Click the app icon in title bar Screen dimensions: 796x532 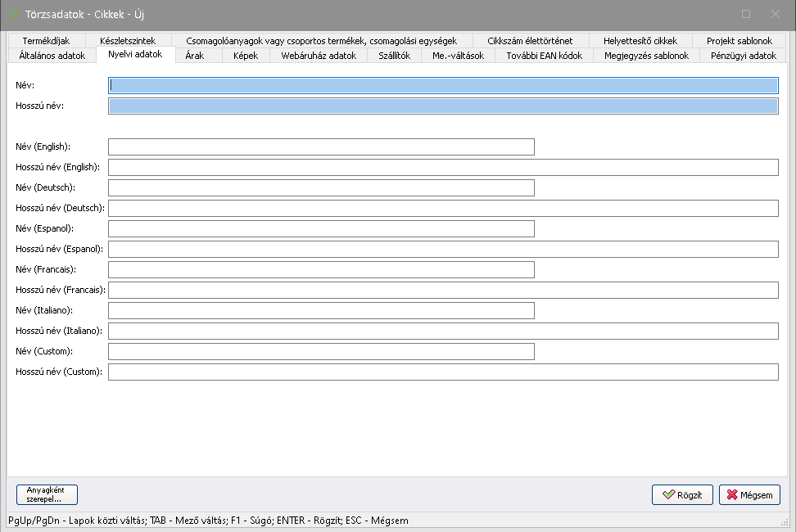click(x=15, y=15)
